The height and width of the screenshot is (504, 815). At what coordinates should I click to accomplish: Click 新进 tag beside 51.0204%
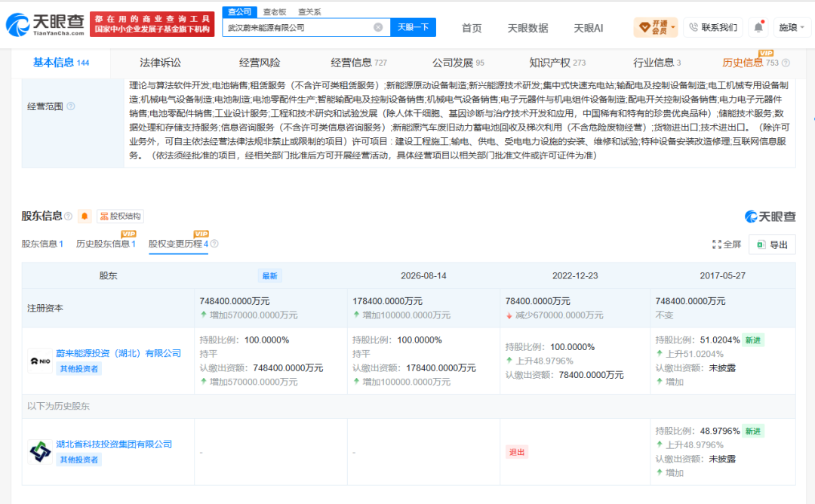(753, 340)
